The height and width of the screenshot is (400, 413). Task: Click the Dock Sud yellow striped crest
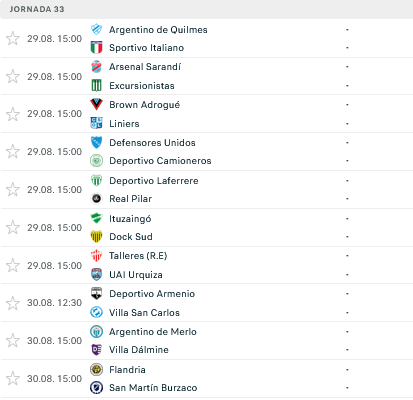coord(96,236)
